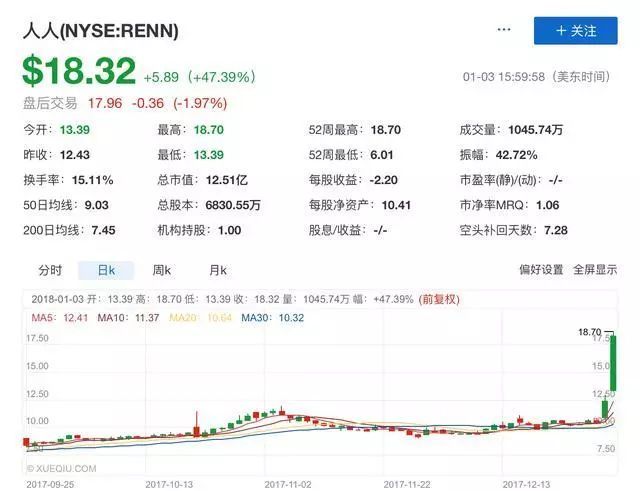
Task: Click the 200日均线 value 7.45
Action: click(x=103, y=231)
